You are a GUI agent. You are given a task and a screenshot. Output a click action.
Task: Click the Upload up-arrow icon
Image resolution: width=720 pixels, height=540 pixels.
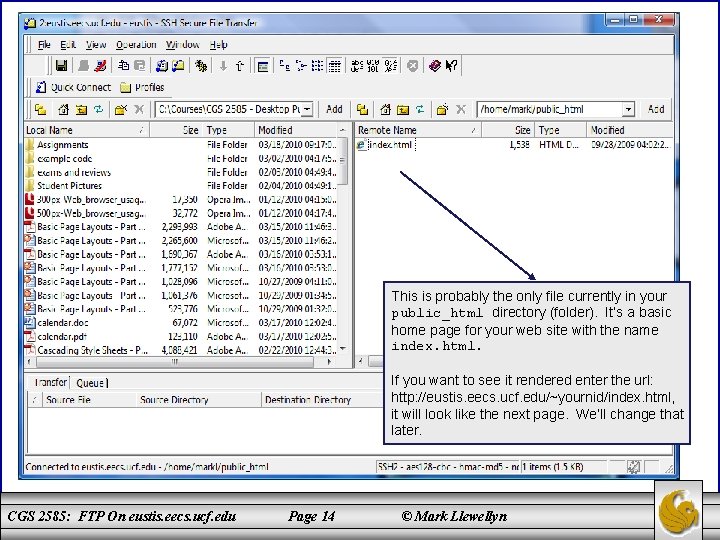pos(239,66)
